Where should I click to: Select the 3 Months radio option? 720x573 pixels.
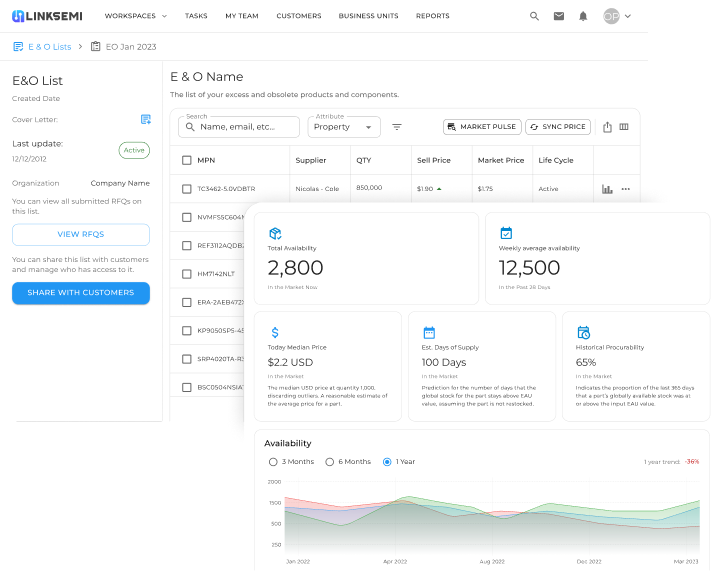273,462
